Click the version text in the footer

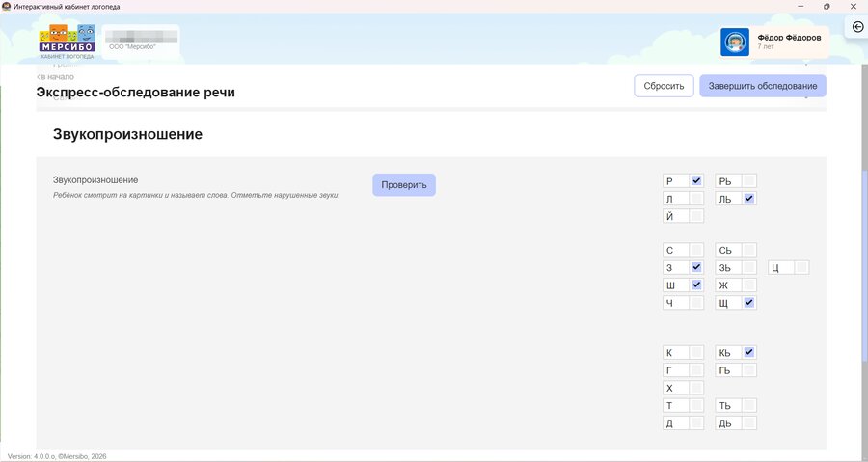tap(57, 456)
